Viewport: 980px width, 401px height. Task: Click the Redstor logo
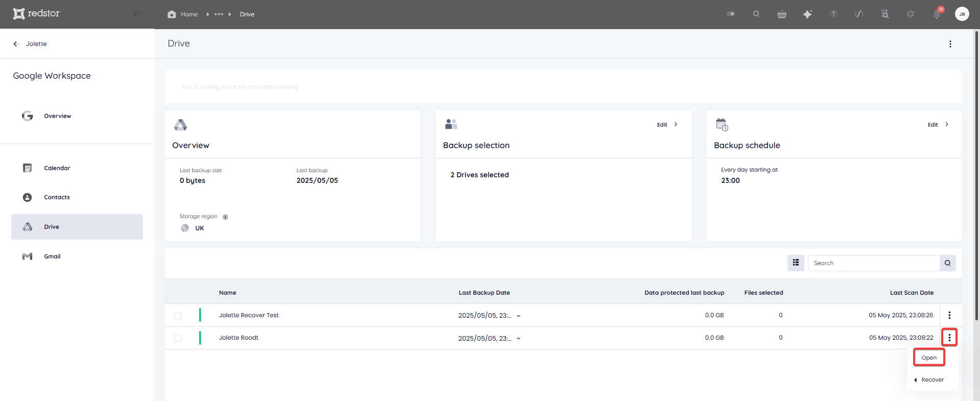click(36, 13)
